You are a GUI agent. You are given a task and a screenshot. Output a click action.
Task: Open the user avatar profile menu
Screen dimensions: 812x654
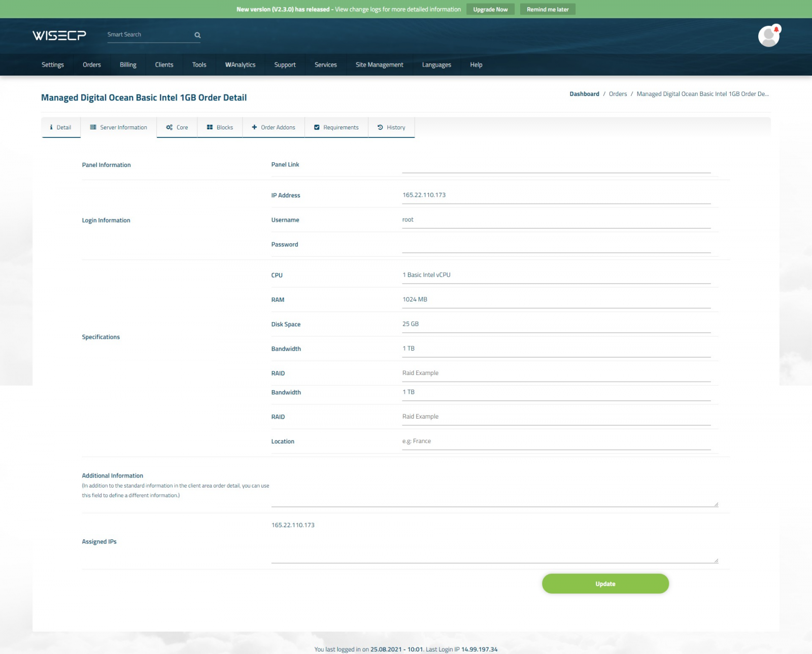pyautogui.click(x=768, y=36)
